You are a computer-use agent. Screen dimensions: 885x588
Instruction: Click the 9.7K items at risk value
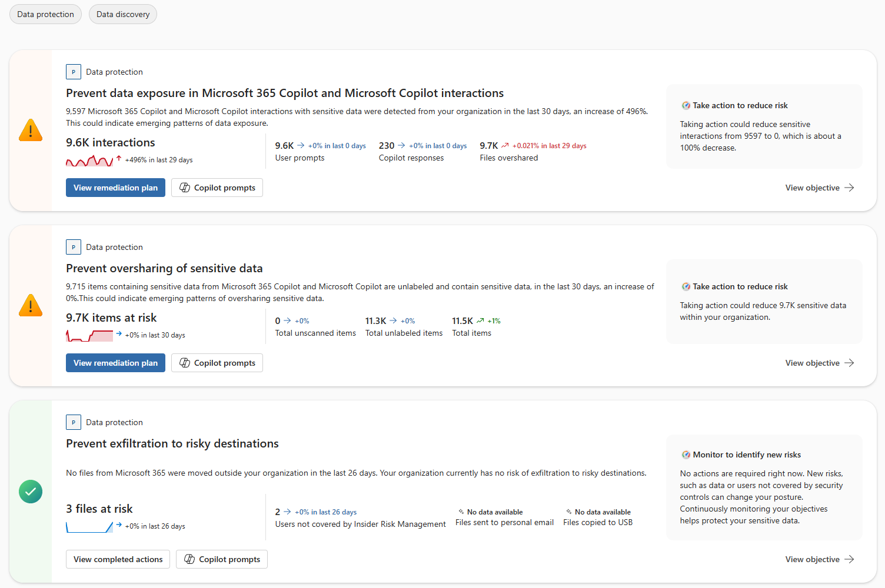tap(111, 318)
